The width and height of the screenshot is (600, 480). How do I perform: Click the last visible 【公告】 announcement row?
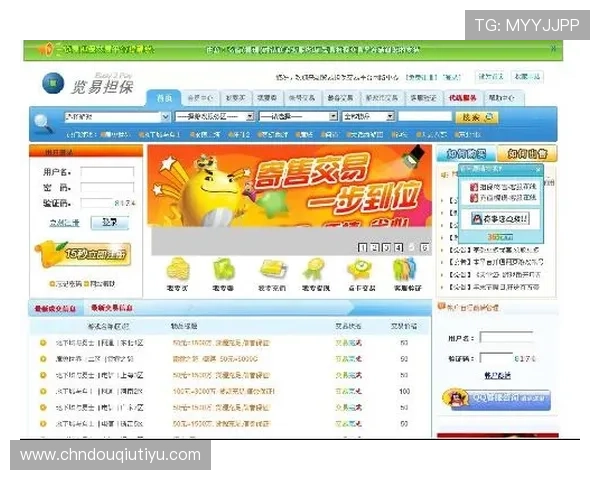coord(494,287)
